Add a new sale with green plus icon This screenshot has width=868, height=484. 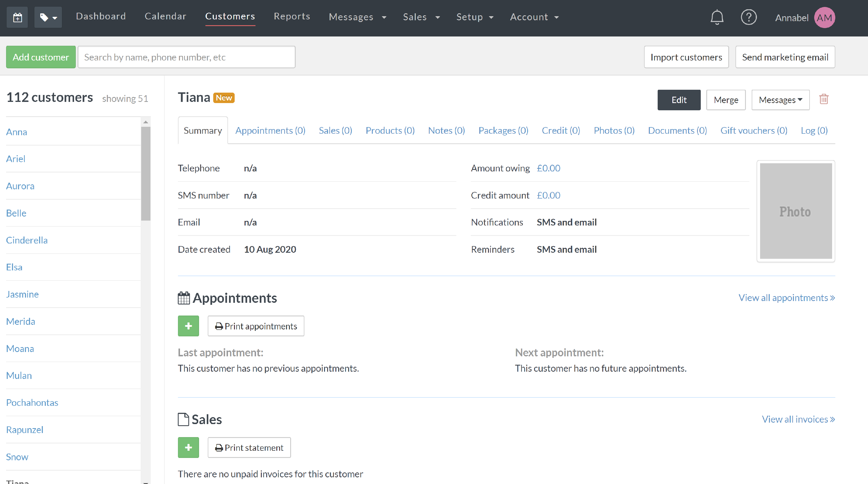coord(188,447)
